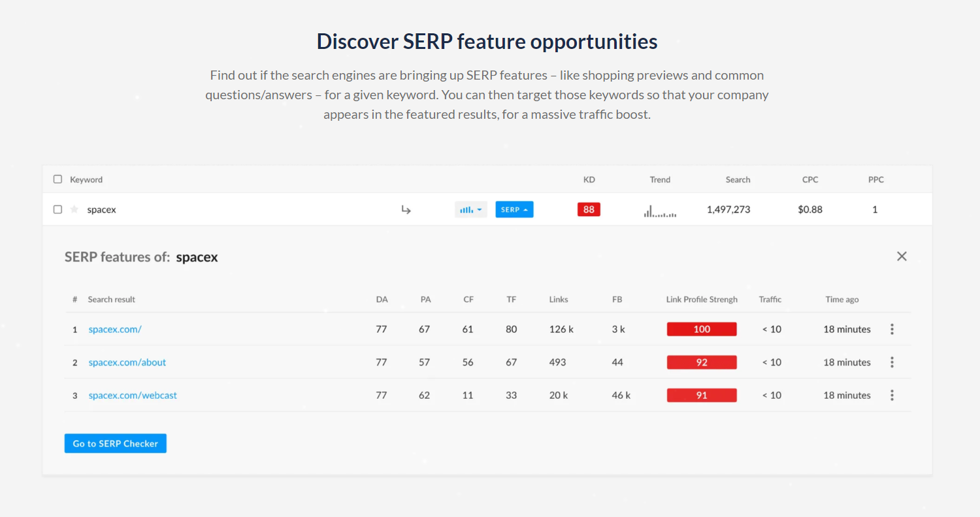
Task: Open options menu for spacex.com/about row
Action: click(x=892, y=362)
